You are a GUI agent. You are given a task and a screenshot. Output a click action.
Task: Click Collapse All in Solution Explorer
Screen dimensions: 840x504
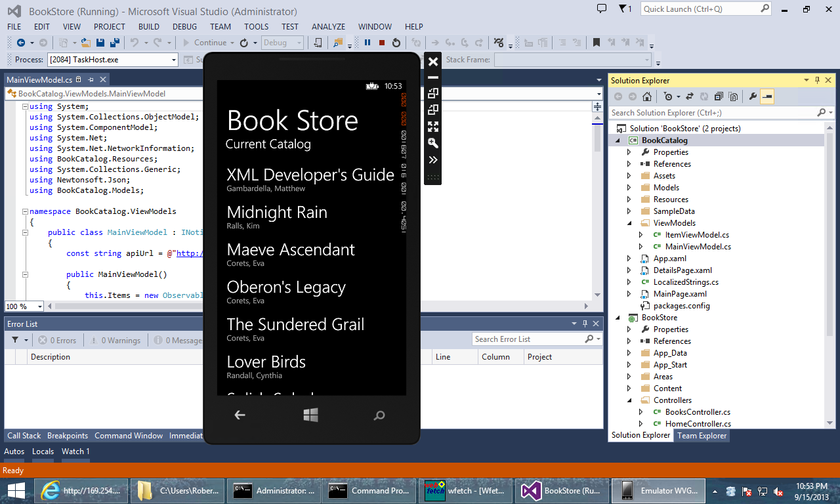point(719,95)
